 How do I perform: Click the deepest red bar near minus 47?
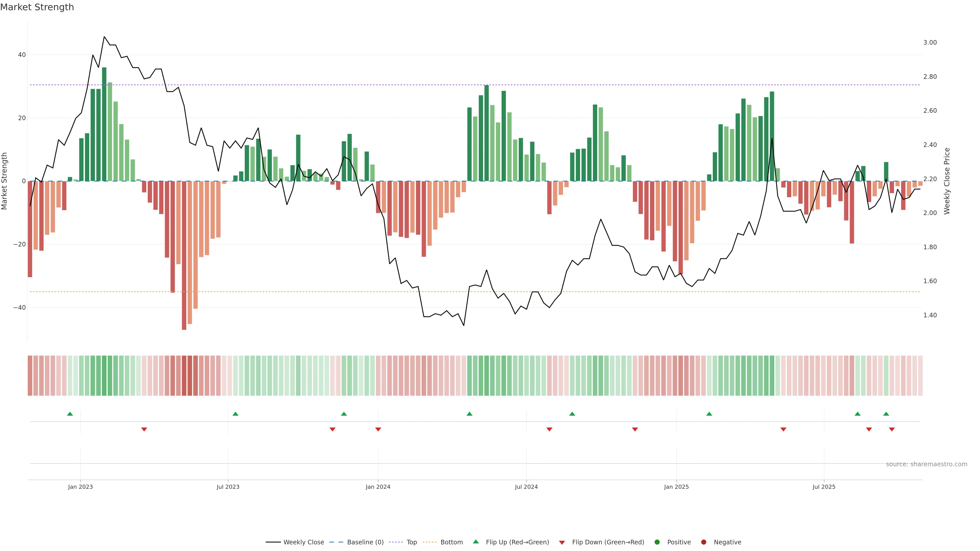point(184,255)
